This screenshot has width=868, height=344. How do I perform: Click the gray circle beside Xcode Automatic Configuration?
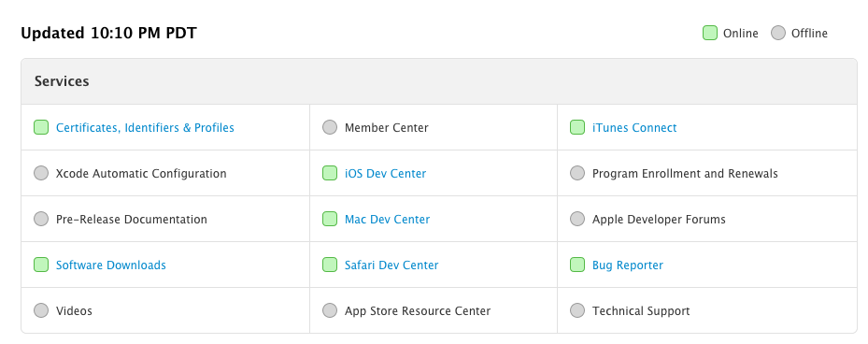(41, 173)
